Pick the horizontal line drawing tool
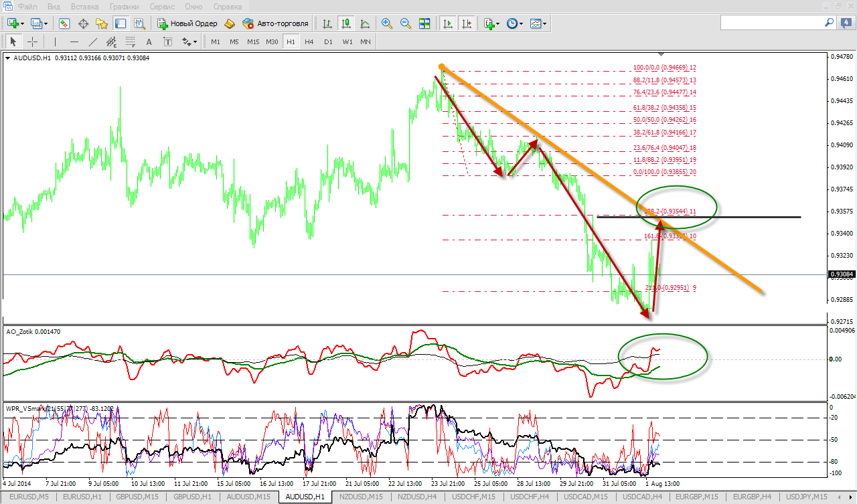Viewport: 857px width, 504px height. (74, 41)
